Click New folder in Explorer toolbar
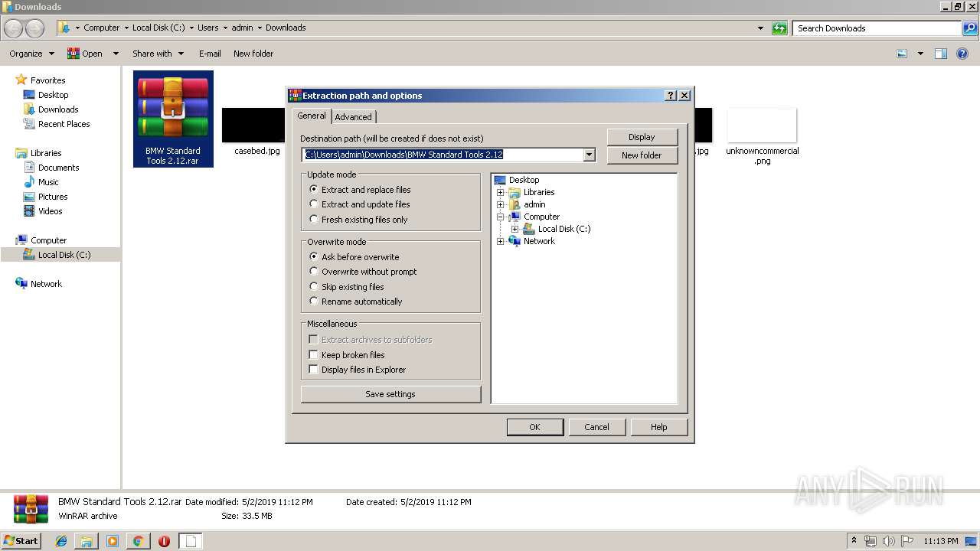This screenshot has height=551, width=980. (253, 54)
